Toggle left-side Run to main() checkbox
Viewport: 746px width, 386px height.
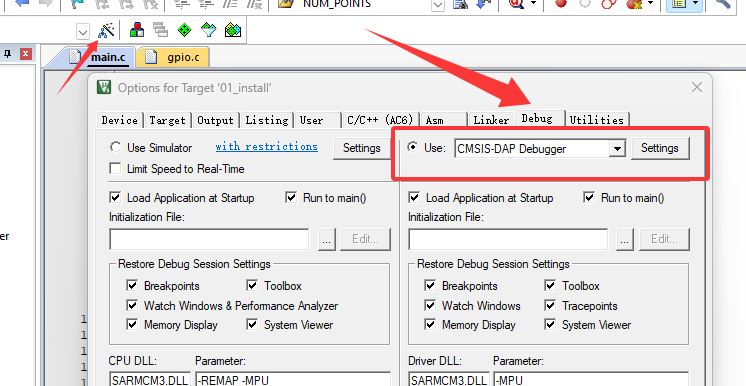[x=291, y=198]
